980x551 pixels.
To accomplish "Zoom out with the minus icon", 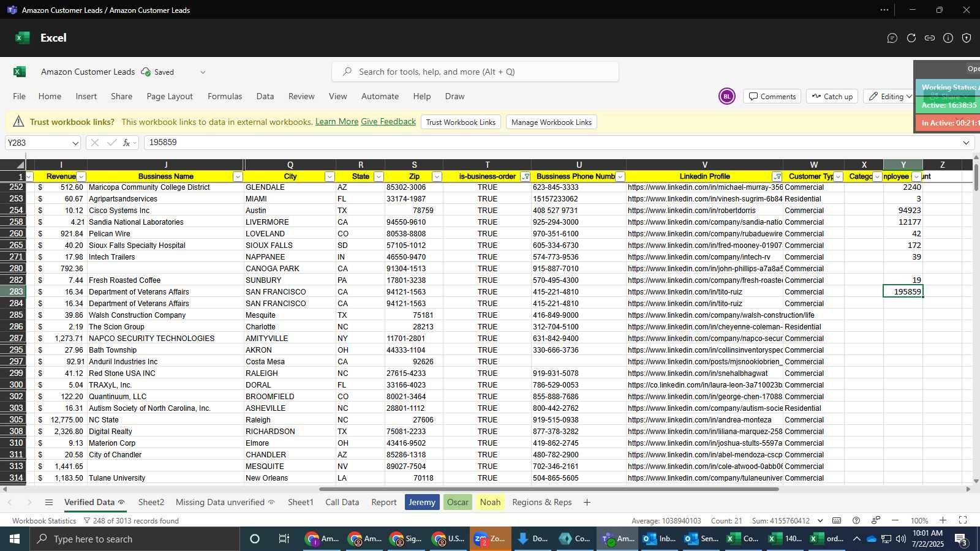I will coord(895,520).
